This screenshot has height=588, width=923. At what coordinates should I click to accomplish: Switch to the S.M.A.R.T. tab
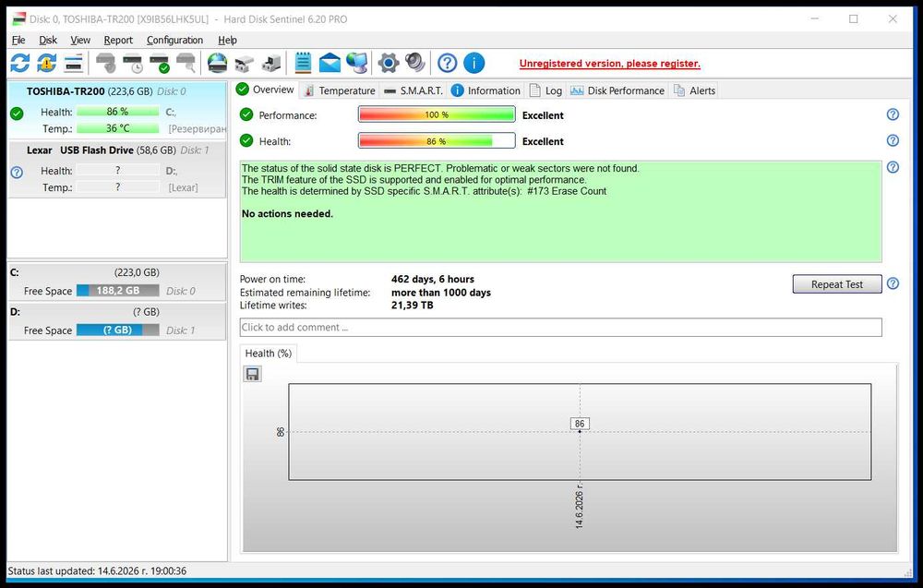tap(414, 90)
